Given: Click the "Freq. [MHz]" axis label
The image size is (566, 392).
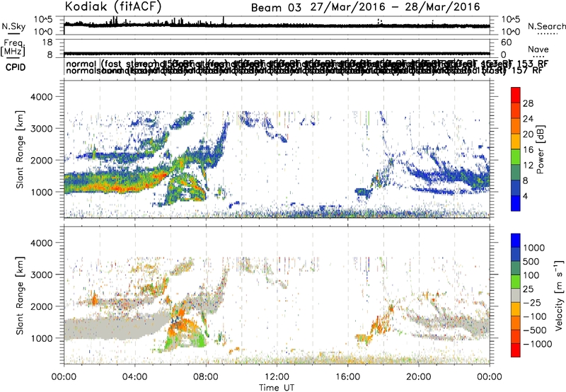Looking at the screenshot, I should pos(14,47).
